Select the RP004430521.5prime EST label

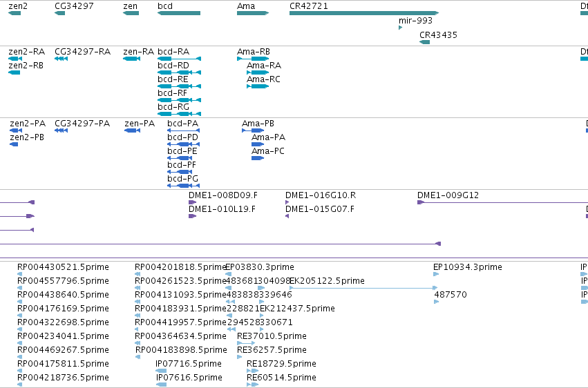pyautogui.click(x=63, y=267)
